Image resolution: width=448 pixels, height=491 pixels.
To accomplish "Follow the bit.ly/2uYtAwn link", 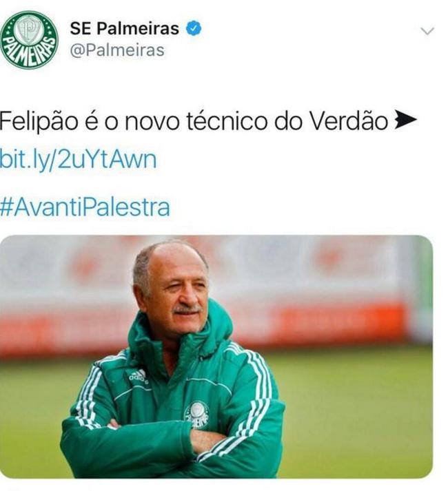I will (x=78, y=160).
